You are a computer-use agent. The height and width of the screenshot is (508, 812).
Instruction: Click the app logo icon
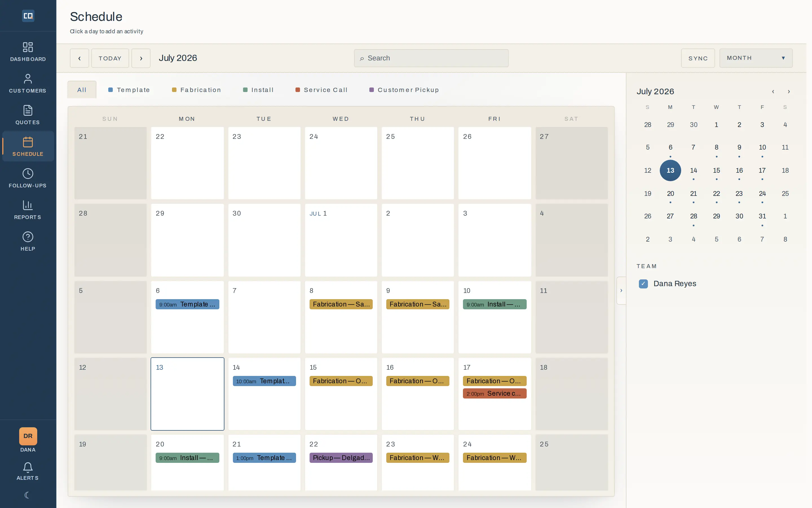(28, 16)
